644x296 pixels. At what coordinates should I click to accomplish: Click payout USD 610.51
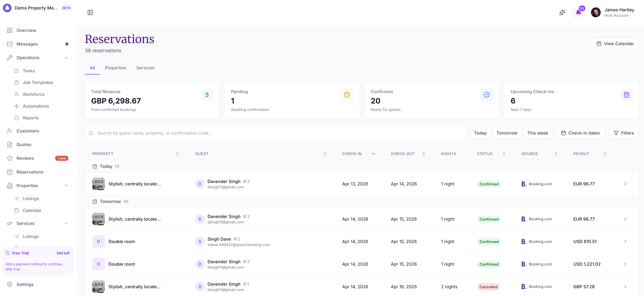point(585,242)
